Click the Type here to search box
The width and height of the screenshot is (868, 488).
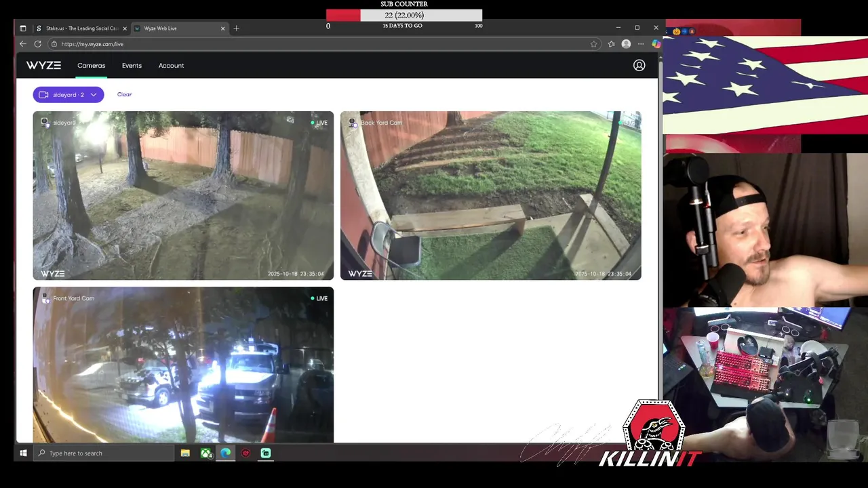click(x=103, y=453)
